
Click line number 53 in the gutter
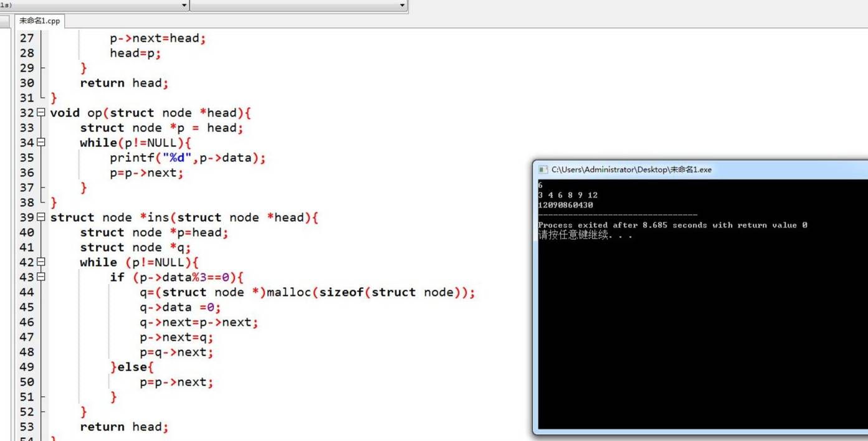(27, 427)
